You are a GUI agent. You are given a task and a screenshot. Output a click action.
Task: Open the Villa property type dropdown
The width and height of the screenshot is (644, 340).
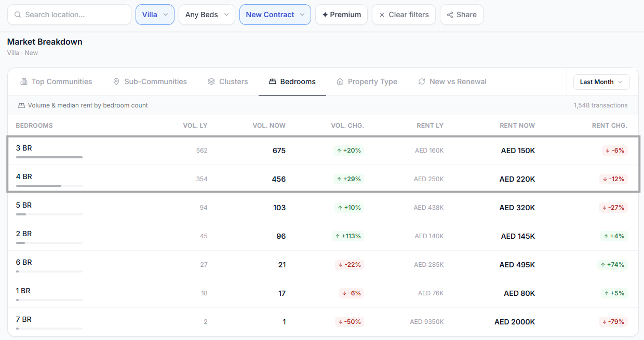tap(155, 15)
